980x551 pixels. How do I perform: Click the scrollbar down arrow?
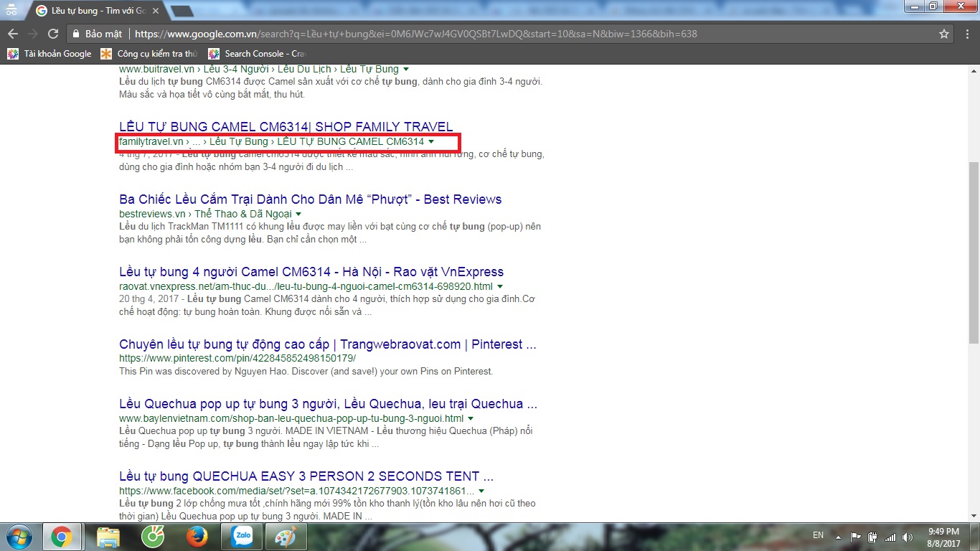click(974, 516)
